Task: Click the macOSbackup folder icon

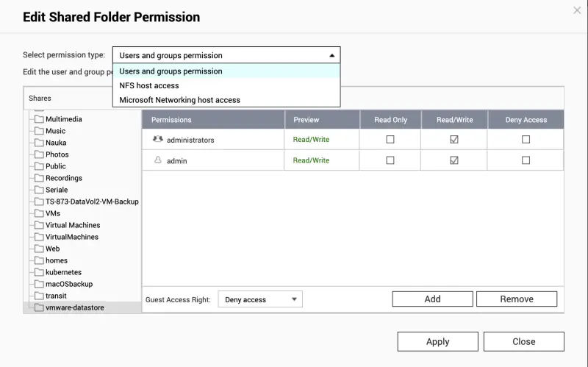Action: click(x=39, y=284)
